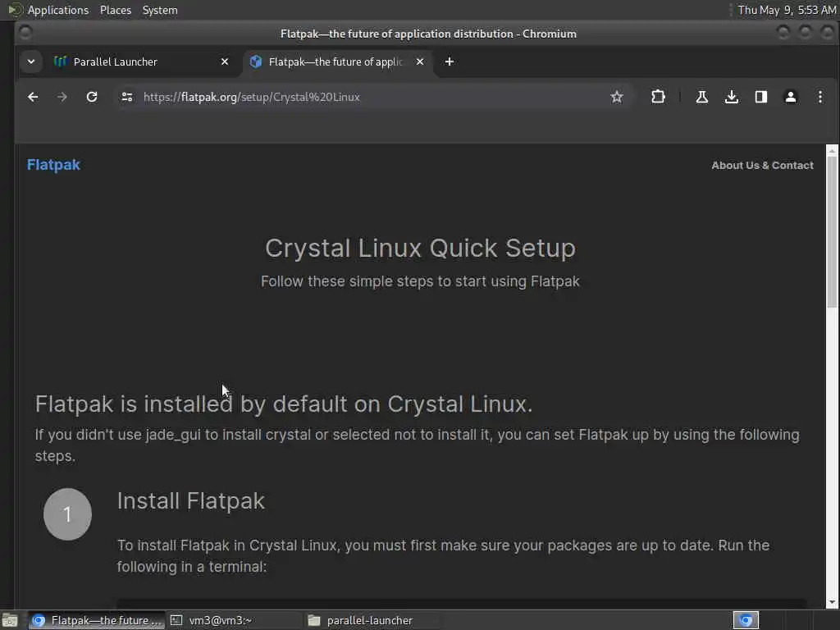This screenshot has height=630, width=840.
Task: Open Chrome Labs flask icon
Action: [x=702, y=97]
